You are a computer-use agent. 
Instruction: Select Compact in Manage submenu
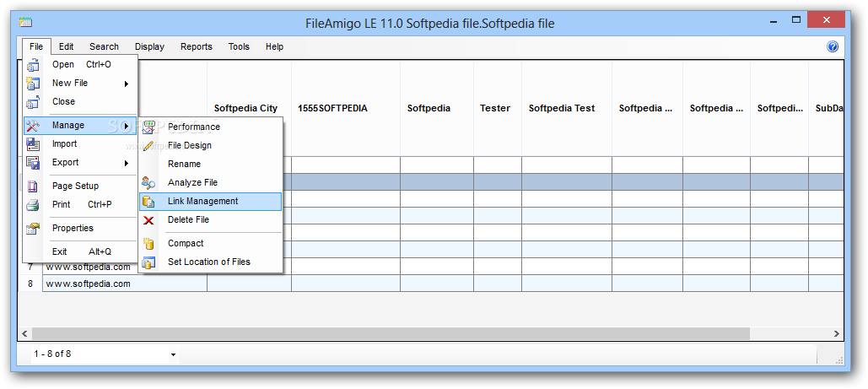coord(211,243)
